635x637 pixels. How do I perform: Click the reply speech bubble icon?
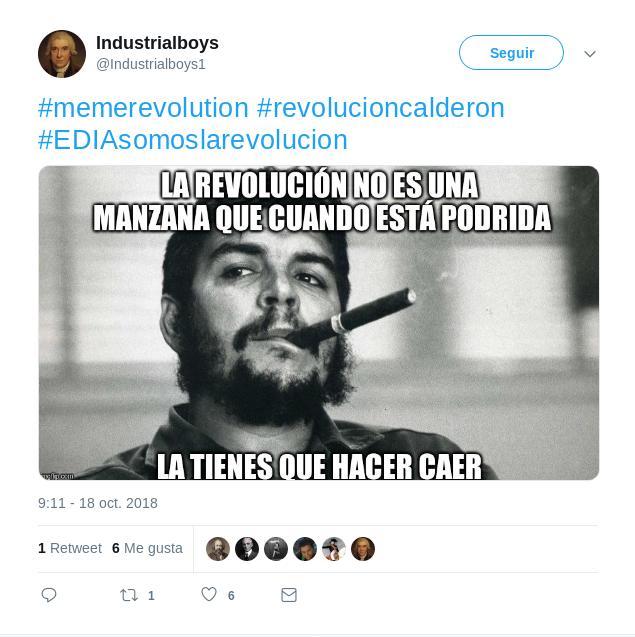pos(49,595)
